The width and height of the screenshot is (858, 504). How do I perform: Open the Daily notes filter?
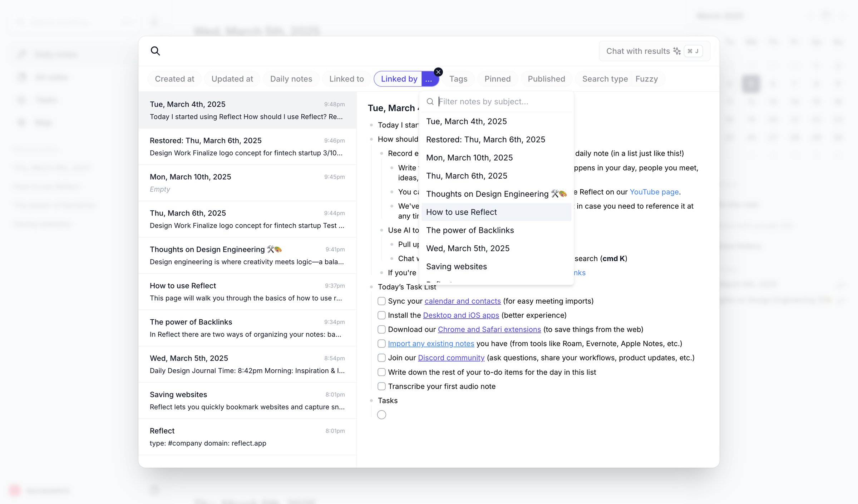pyautogui.click(x=291, y=79)
